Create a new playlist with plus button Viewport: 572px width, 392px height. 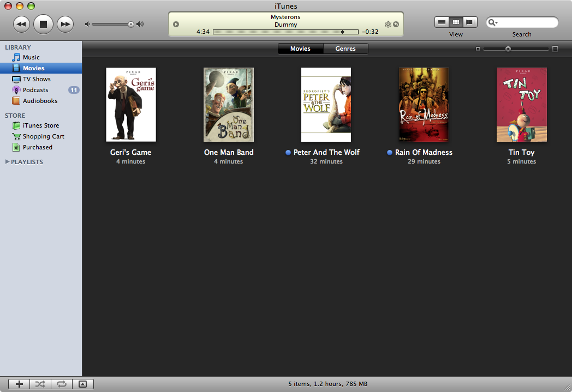click(19, 384)
